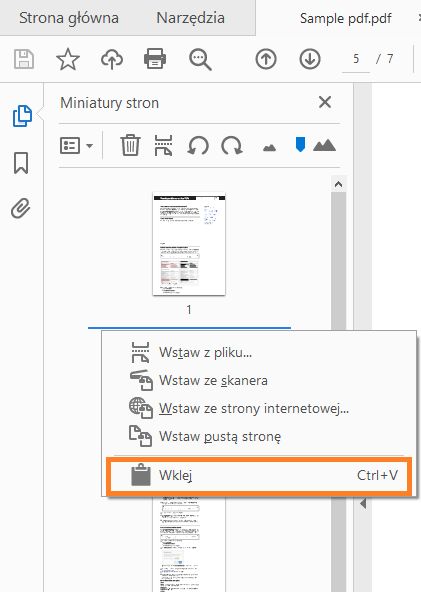Open the Narzędzia tab
Viewport: 421px width, 592px height.
[190, 18]
